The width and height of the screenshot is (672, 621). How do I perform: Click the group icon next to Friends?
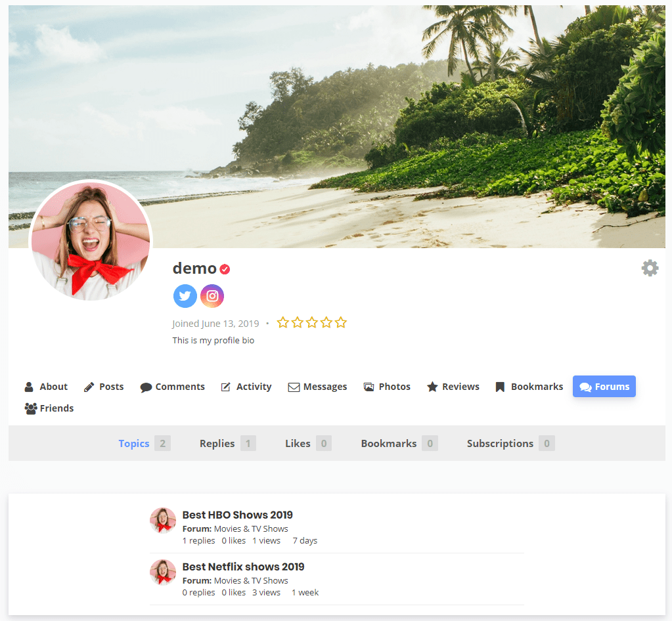tap(30, 408)
